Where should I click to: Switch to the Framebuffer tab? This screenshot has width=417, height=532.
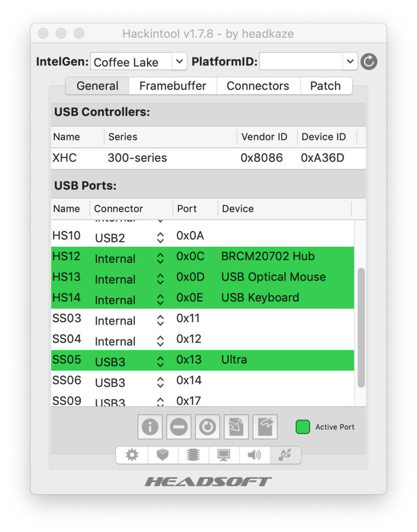pyautogui.click(x=173, y=86)
